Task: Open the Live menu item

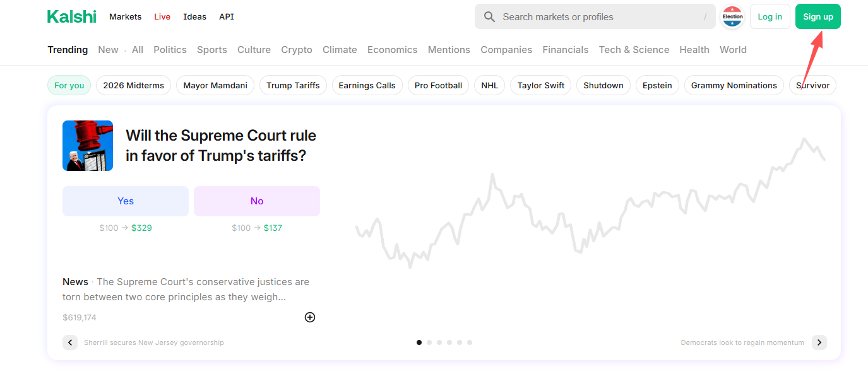Action: pyautogui.click(x=162, y=17)
